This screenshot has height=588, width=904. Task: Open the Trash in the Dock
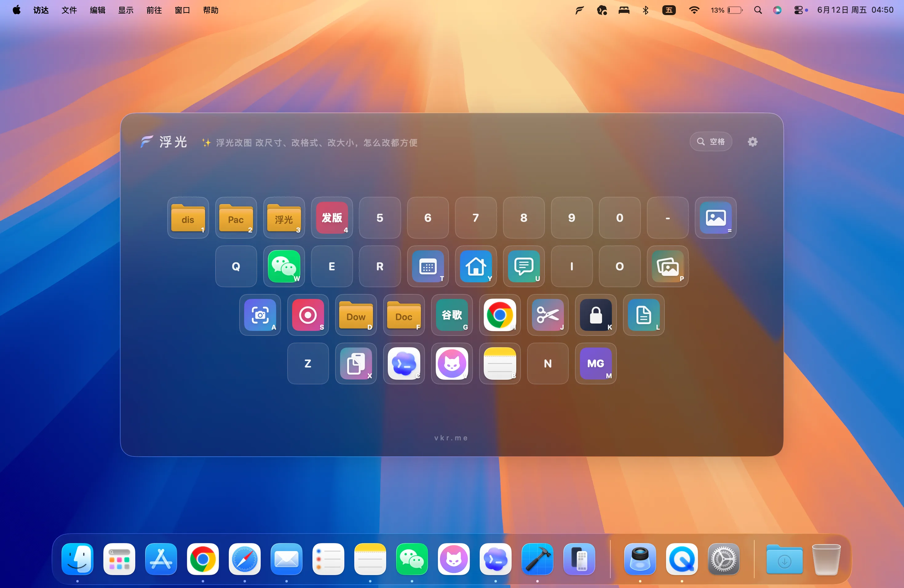click(826, 559)
